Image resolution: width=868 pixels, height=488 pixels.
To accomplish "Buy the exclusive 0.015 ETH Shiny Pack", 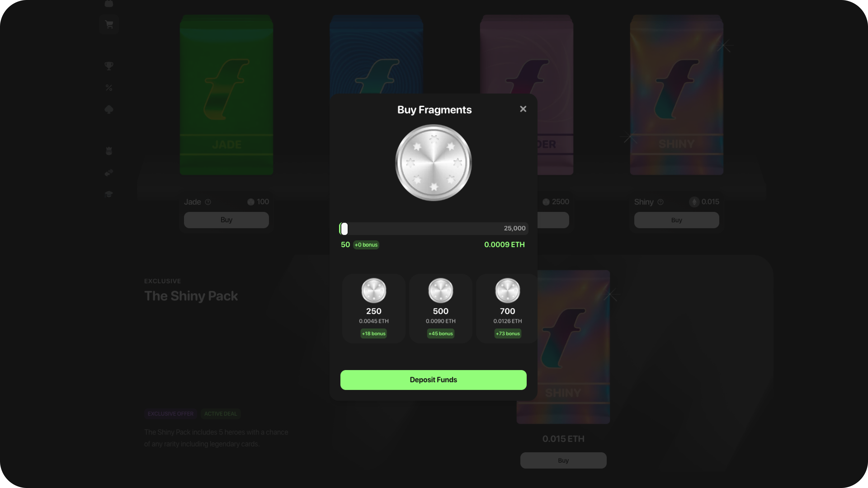I will coord(563,460).
